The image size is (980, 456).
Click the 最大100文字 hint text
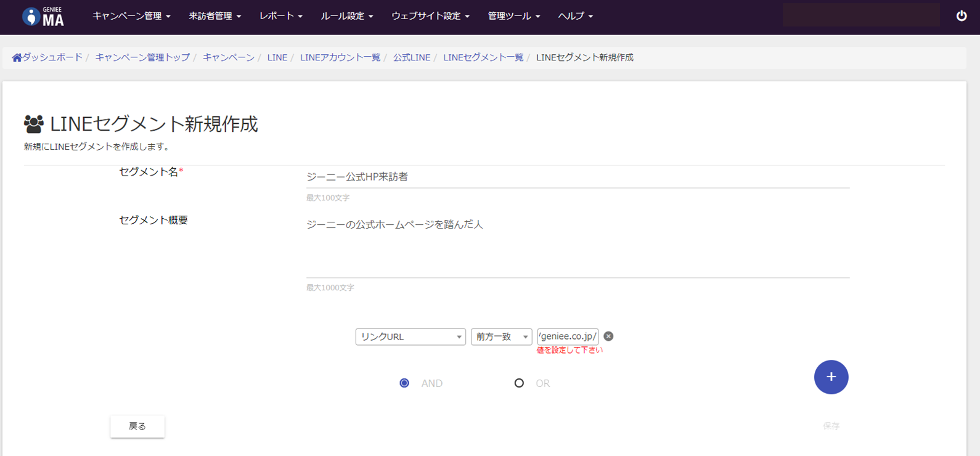coord(328,198)
